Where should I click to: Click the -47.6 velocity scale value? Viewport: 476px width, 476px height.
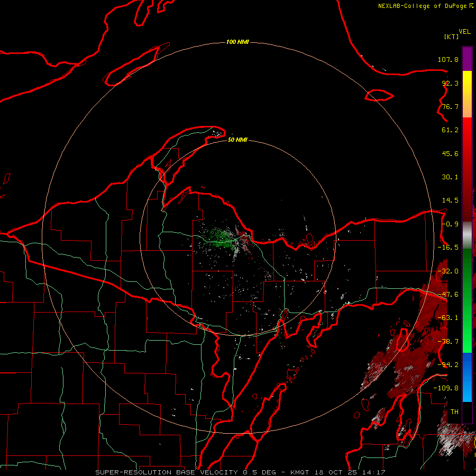coord(448,295)
